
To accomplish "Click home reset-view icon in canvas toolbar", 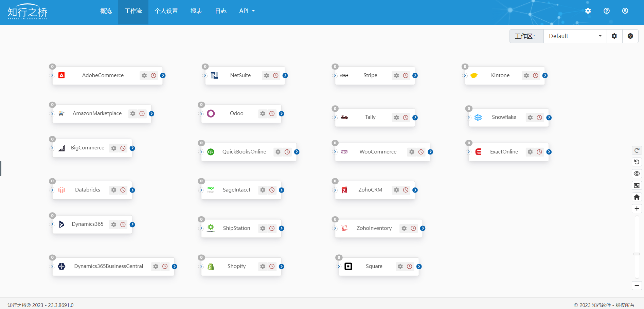I will coord(637,197).
